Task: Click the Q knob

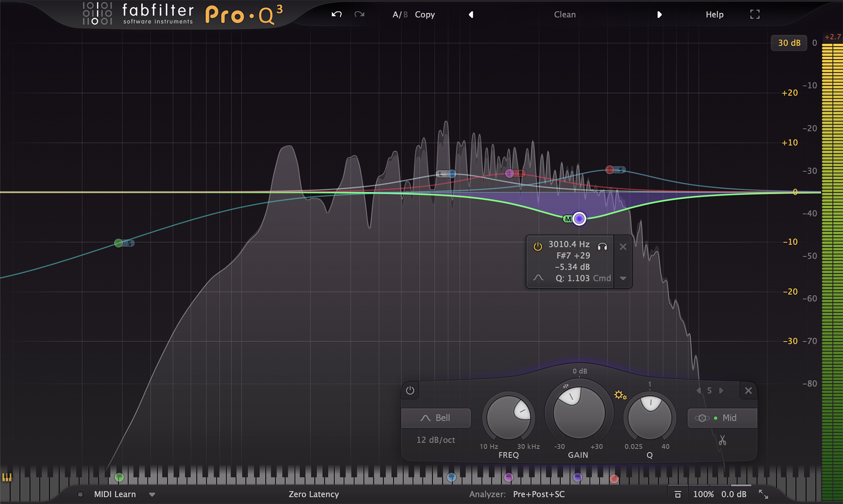Action: click(x=650, y=417)
